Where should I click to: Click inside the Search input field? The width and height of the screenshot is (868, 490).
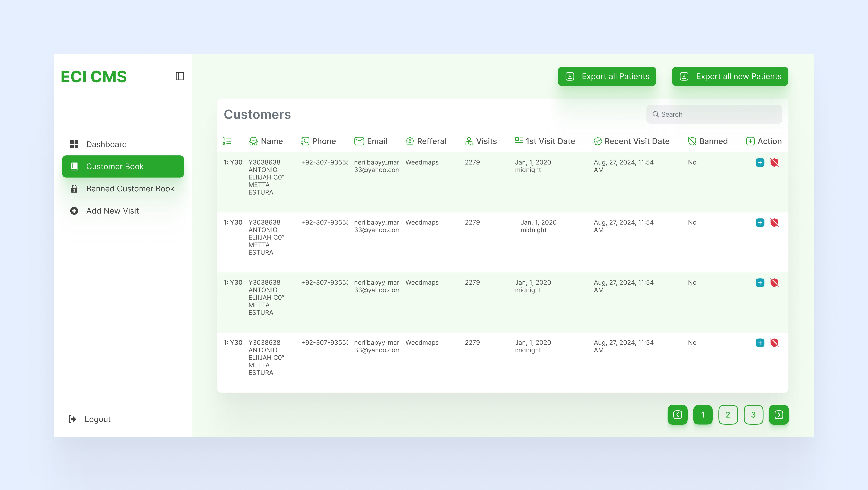pyautogui.click(x=714, y=114)
